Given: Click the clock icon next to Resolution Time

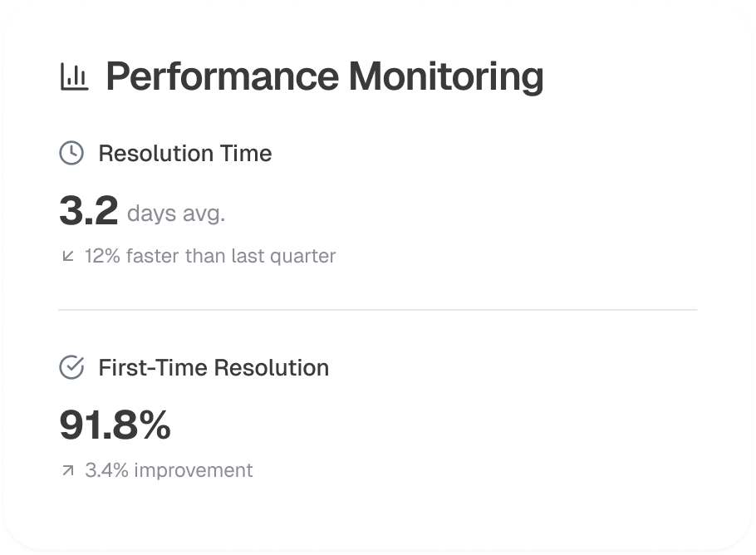Looking at the screenshot, I should point(71,153).
